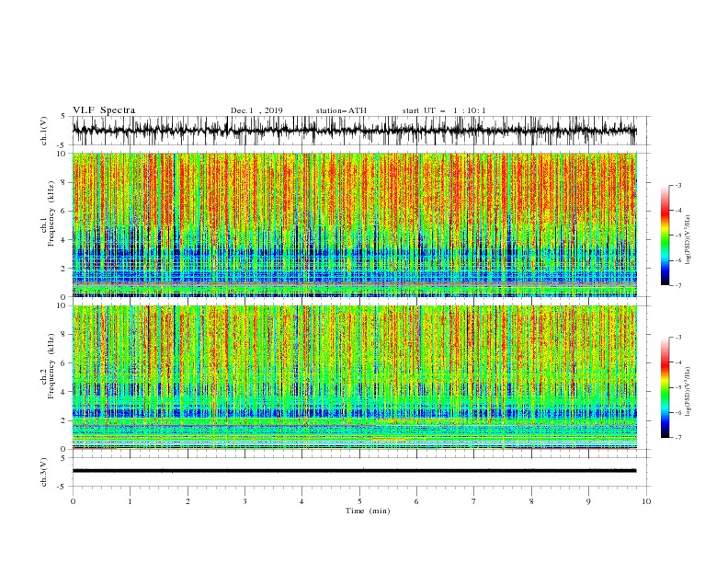Click the ch.1 color scale bar

point(665,236)
